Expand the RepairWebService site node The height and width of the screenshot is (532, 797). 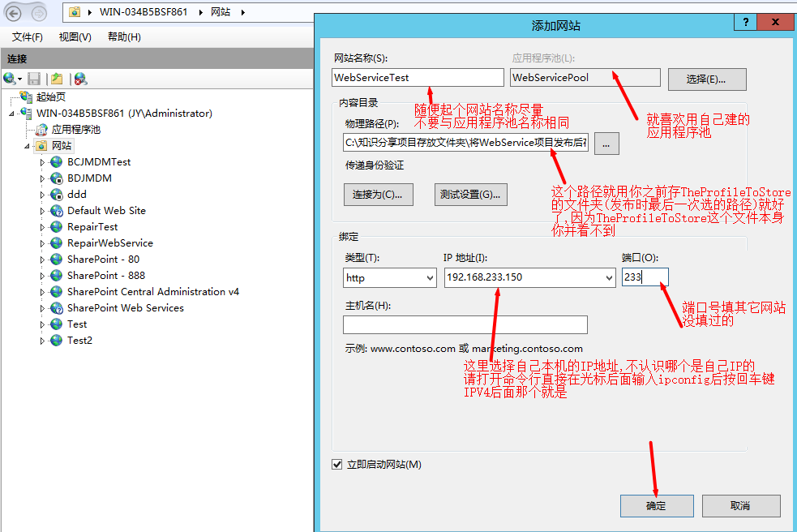(x=42, y=243)
